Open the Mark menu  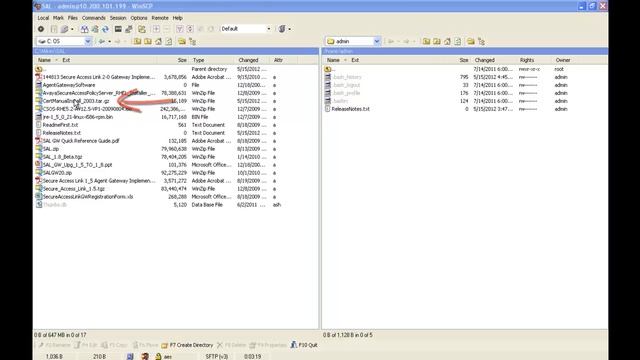58,18
